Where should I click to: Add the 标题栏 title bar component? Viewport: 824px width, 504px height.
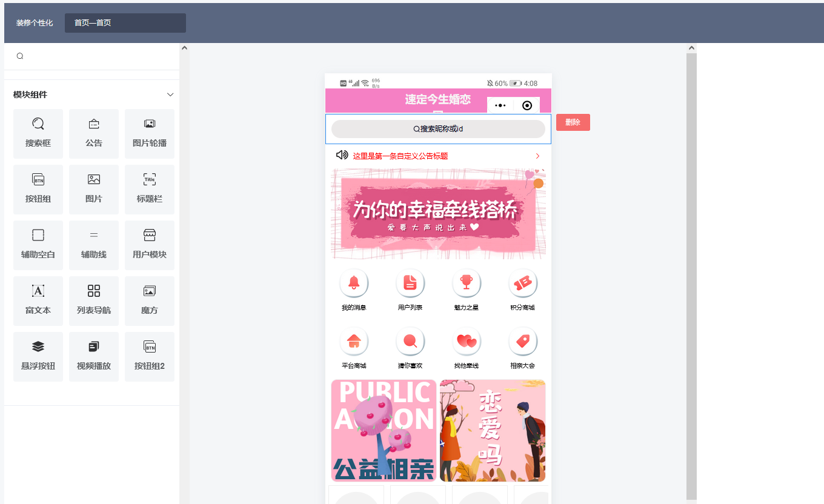(150, 190)
